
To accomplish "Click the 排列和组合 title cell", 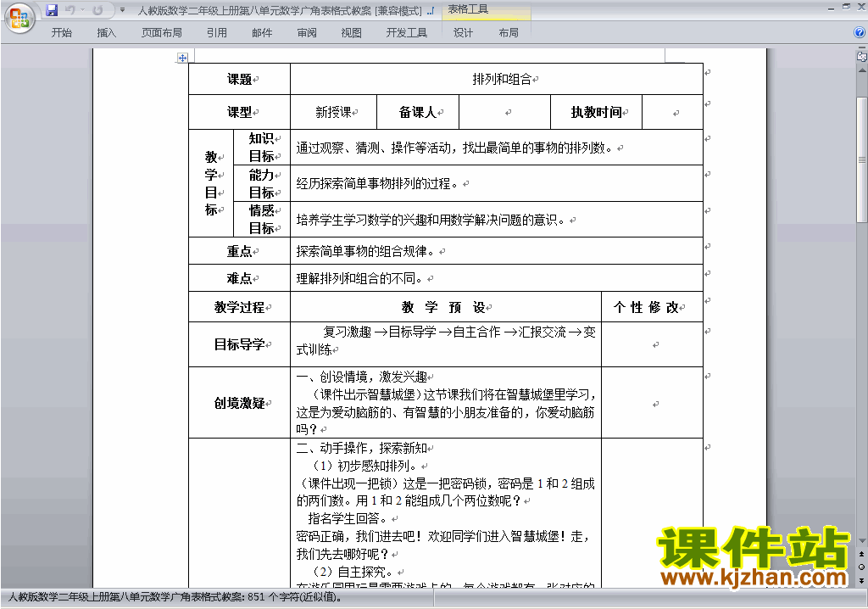I will tap(497, 79).
